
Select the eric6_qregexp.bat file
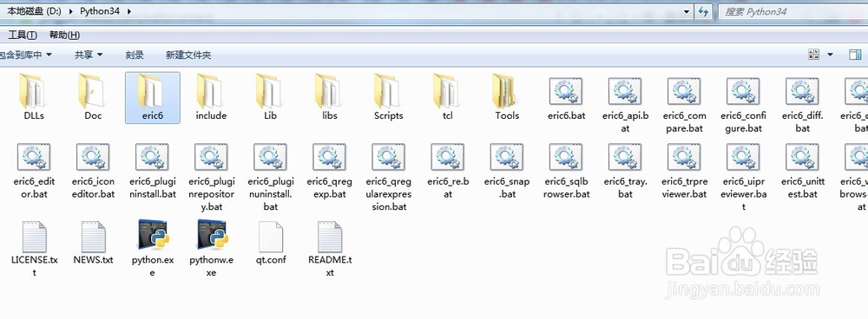pyautogui.click(x=329, y=171)
